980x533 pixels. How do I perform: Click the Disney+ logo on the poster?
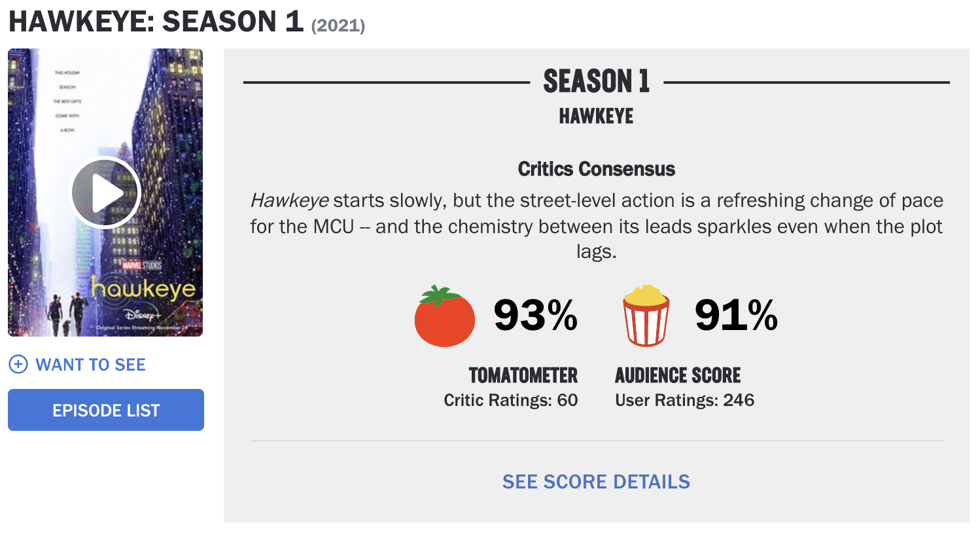coord(143,316)
